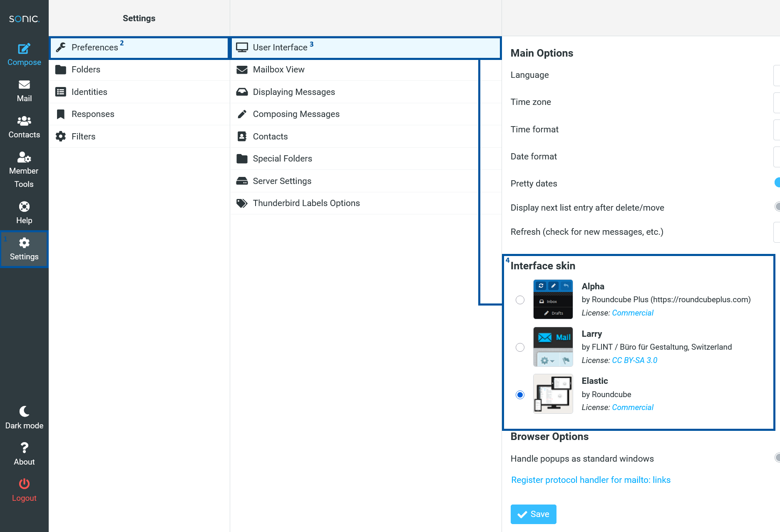
Task: Open the Filters section
Action: pos(139,137)
